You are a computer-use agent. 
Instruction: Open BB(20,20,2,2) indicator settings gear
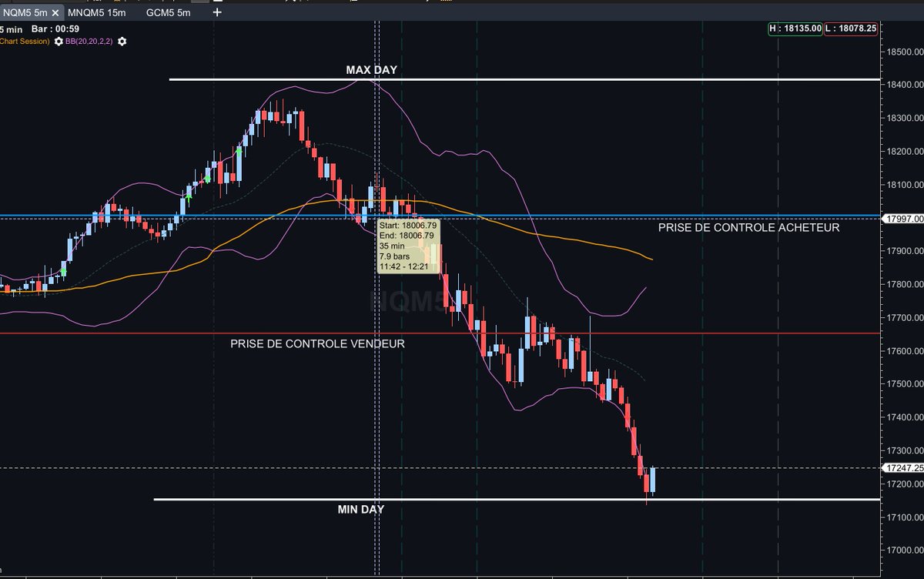[122, 41]
